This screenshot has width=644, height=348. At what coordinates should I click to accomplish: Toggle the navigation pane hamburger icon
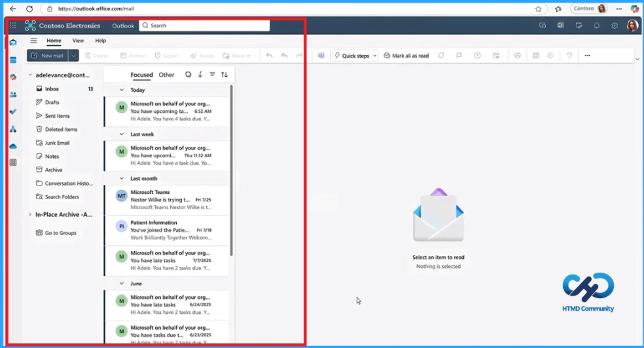point(33,41)
